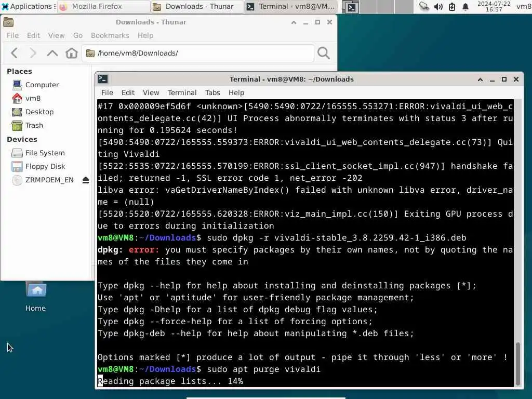Open Terminal File menu

coord(107,92)
